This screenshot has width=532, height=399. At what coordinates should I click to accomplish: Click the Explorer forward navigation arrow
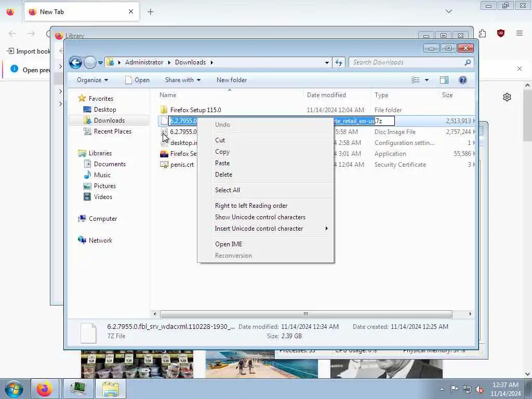click(90, 62)
